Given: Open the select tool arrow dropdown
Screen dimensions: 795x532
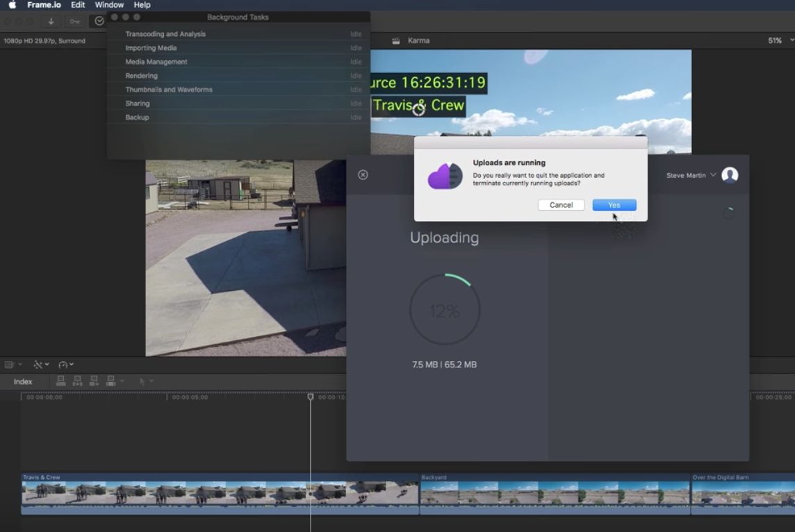Looking at the screenshot, I should coord(145,381).
